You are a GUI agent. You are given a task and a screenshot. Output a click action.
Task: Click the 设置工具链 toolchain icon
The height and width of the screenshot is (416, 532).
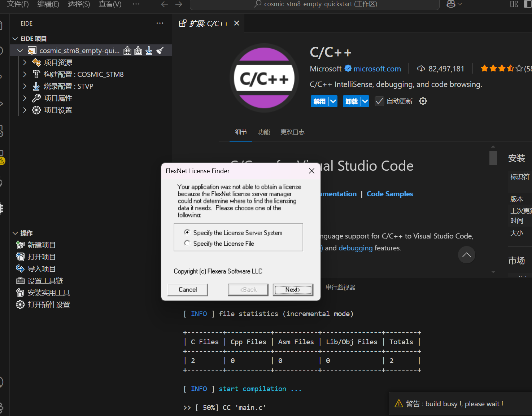click(x=20, y=281)
